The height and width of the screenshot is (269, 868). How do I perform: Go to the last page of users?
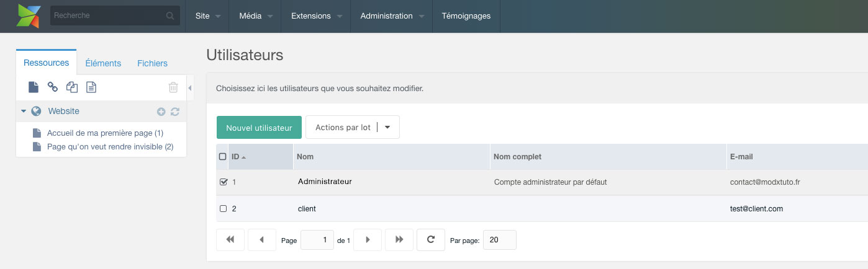(x=399, y=239)
